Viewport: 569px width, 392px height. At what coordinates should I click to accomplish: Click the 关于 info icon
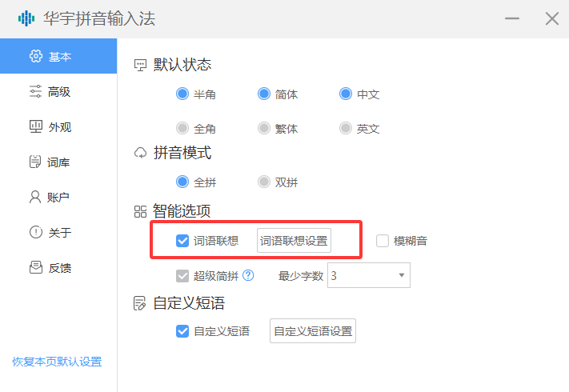(35, 233)
